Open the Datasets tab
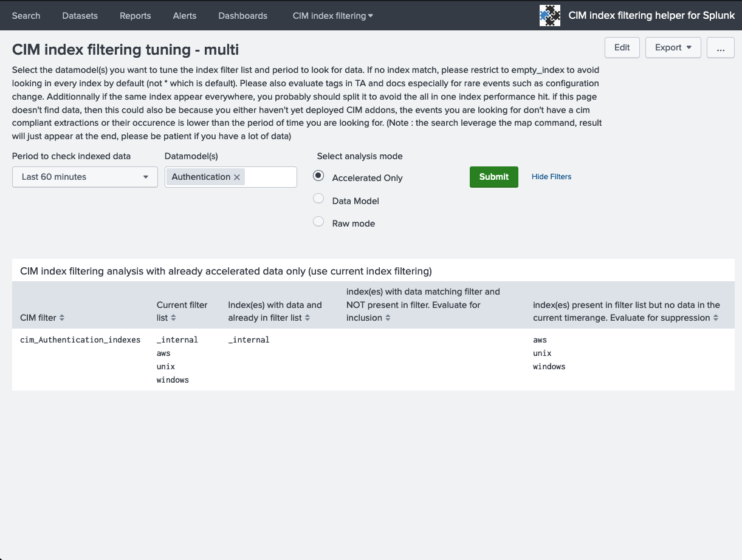Image resolution: width=742 pixels, height=560 pixels. pos(80,16)
